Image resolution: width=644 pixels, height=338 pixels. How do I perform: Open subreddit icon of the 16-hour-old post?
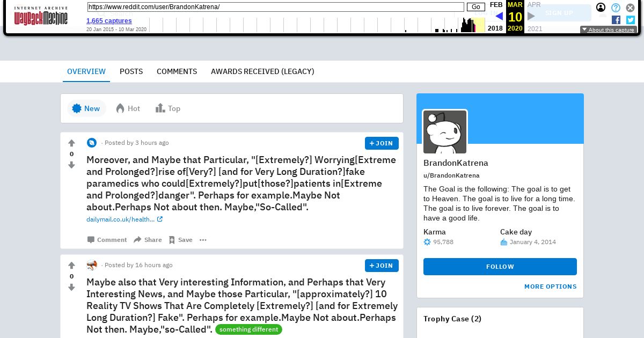tap(92, 265)
